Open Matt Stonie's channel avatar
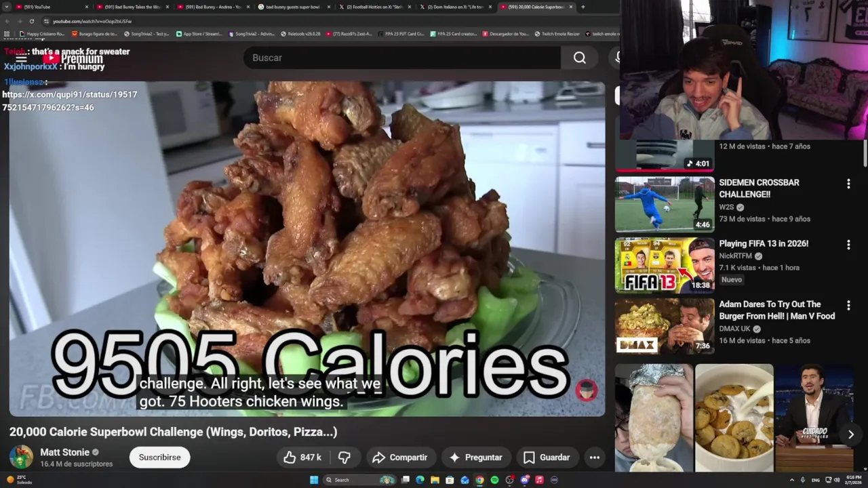The height and width of the screenshot is (488, 868). click(x=21, y=457)
